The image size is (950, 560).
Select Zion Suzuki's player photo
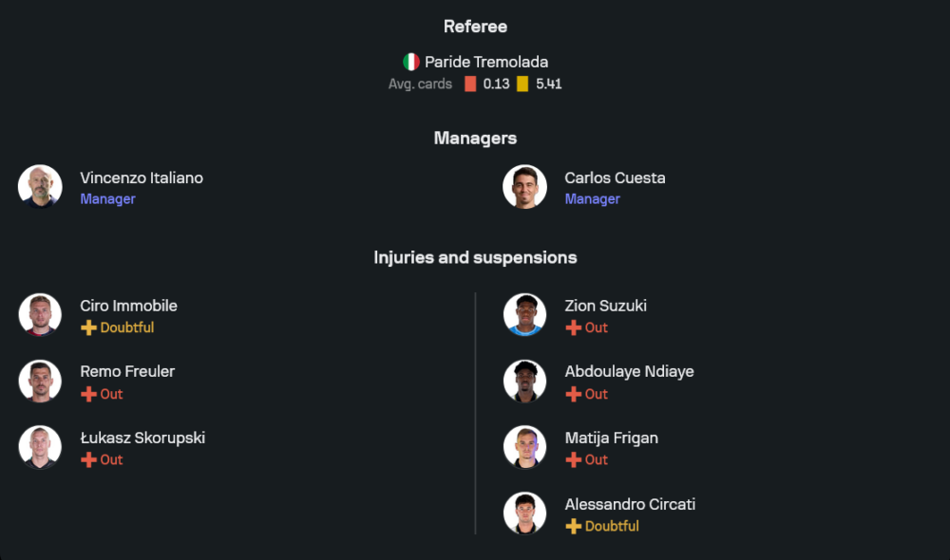[x=524, y=314]
